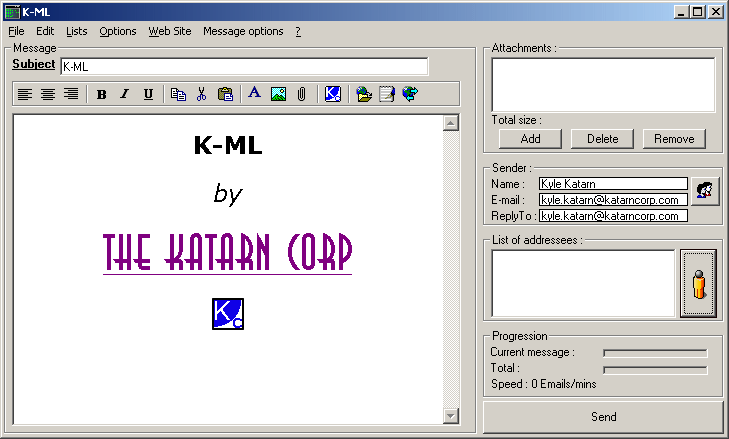Toggle bold formatting
Image resolution: width=729 pixels, height=439 pixels.
point(101,94)
